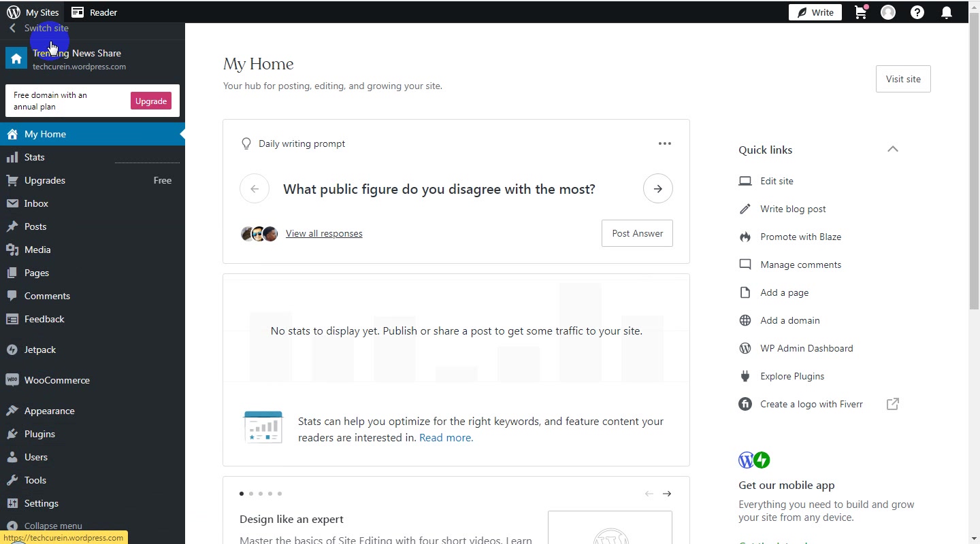Collapse the Quick links section
Viewport: 980px width, 544px height.
(x=893, y=150)
